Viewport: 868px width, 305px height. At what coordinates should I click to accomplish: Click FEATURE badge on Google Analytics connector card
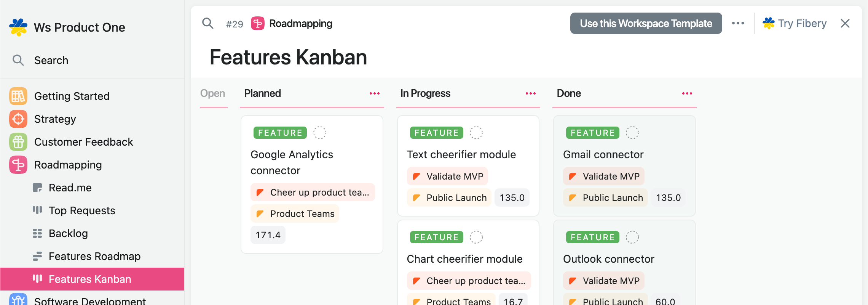click(280, 133)
